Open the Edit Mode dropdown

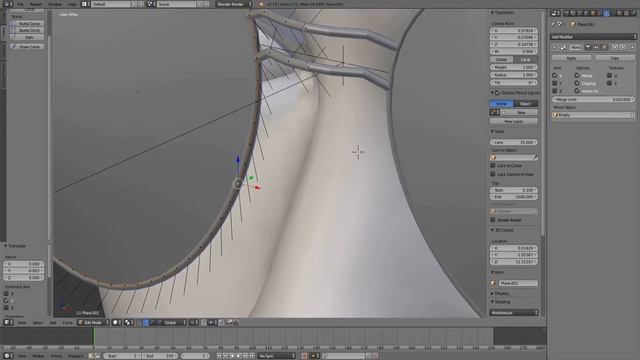93,322
